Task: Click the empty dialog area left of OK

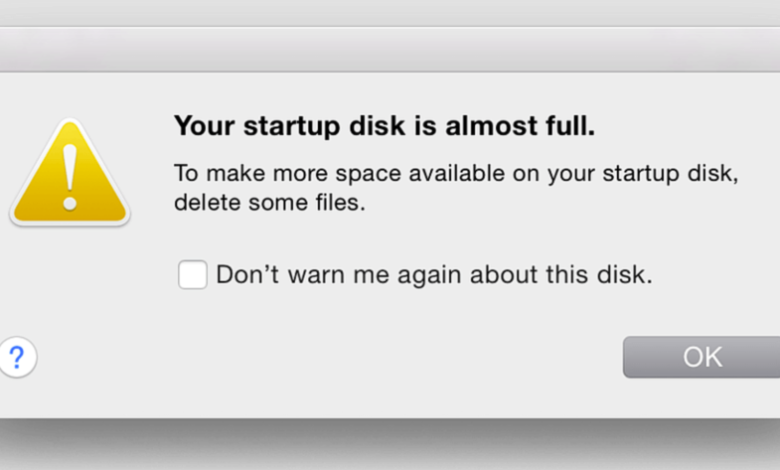Action: (400, 357)
